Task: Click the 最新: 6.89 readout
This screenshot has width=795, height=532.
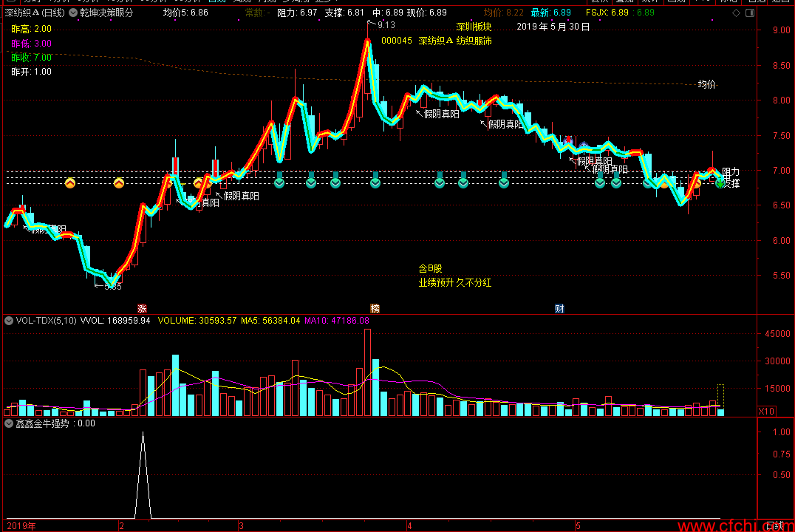Action: pos(550,13)
